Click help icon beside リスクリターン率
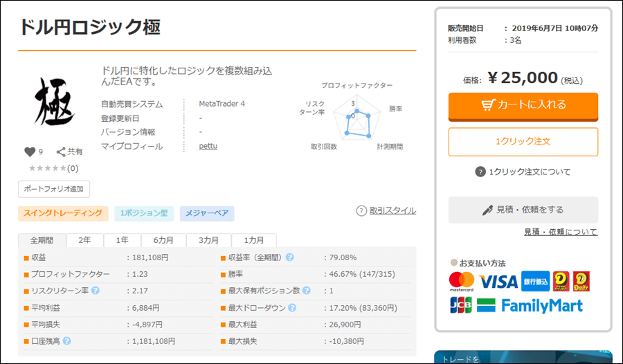 click(x=96, y=290)
